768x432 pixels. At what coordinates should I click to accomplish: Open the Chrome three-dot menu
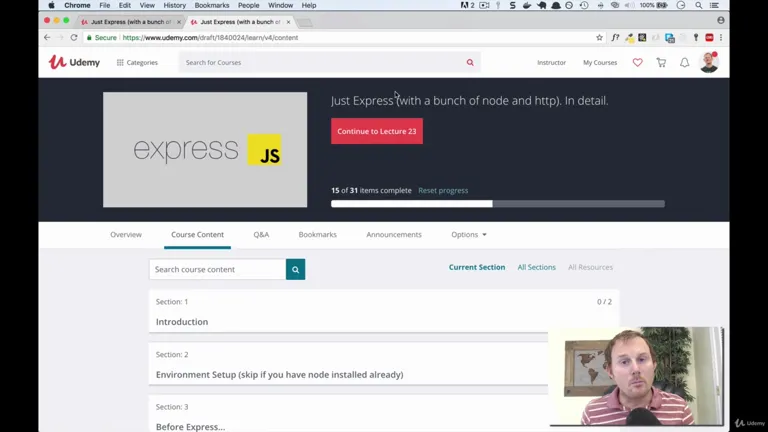(x=721, y=38)
